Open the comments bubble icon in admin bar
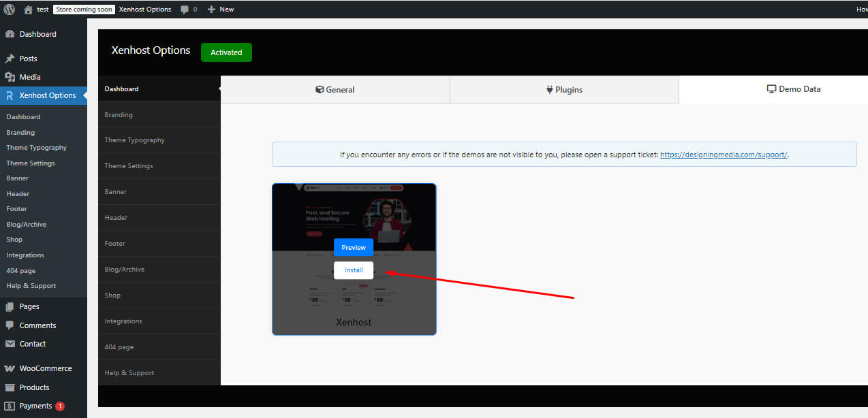This screenshot has width=868, height=418. pyautogui.click(x=185, y=10)
